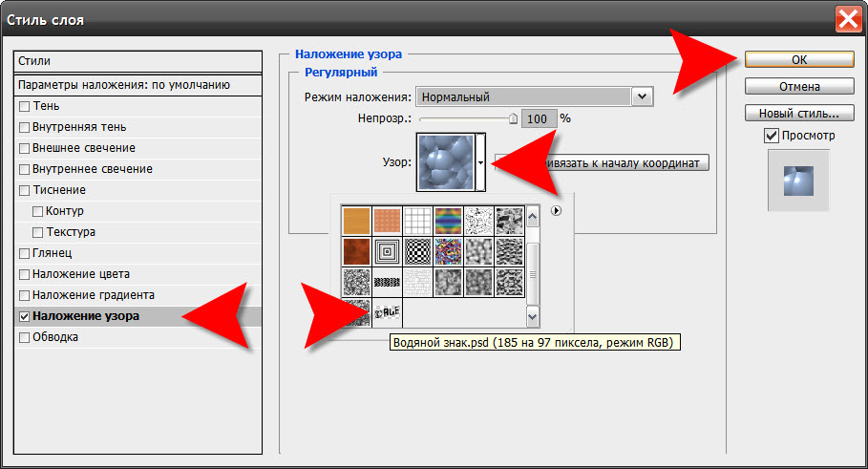This screenshot has width=868, height=469.
Task: Pick the black wavy band strip pattern
Action: coord(387,282)
